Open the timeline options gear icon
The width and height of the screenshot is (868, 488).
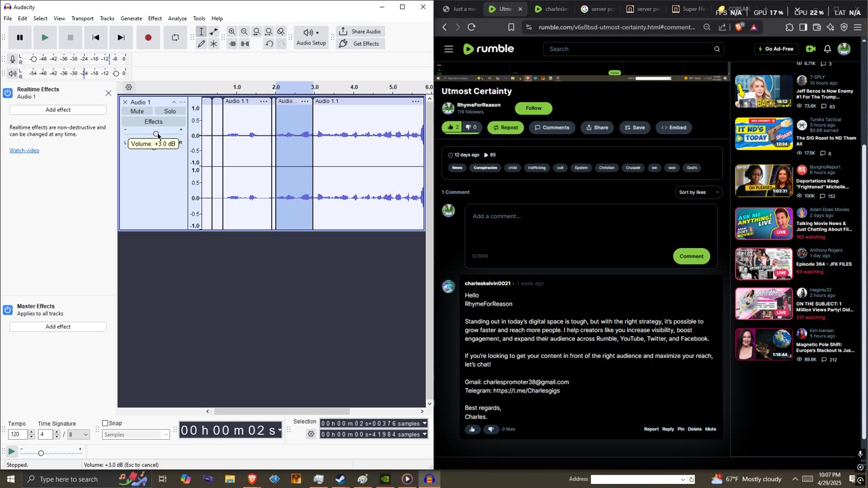pyautogui.click(x=129, y=87)
